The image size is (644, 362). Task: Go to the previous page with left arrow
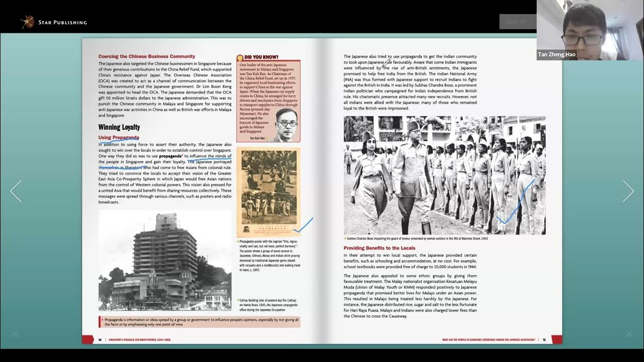pyautogui.click(x=16, y=191)
